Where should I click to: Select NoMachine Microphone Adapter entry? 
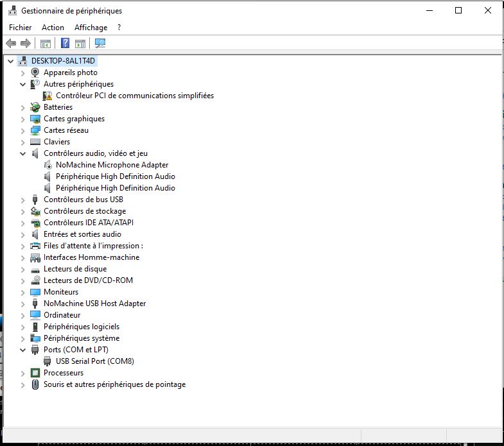pos(112,165)
